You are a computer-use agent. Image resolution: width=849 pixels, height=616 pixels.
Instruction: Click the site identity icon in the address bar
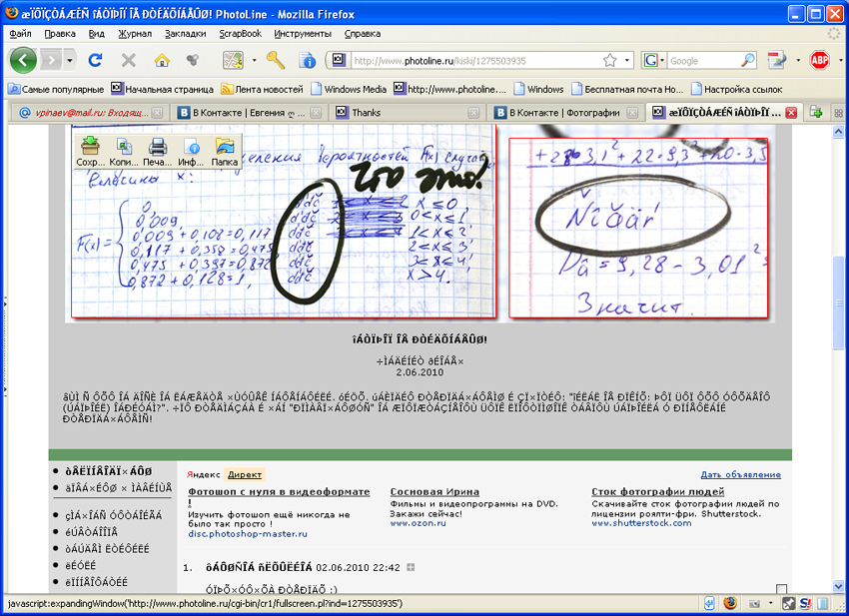[x=339, y=60]
